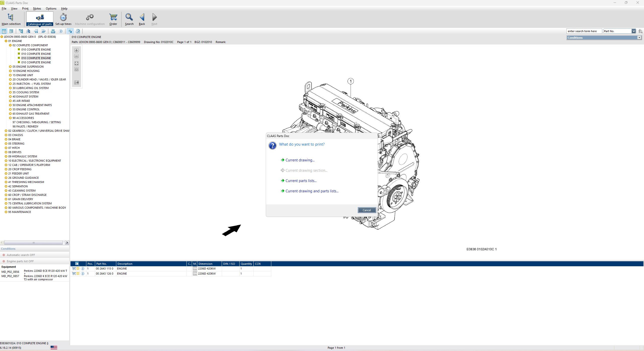Toggle the single-column list view button

[4, 31]
